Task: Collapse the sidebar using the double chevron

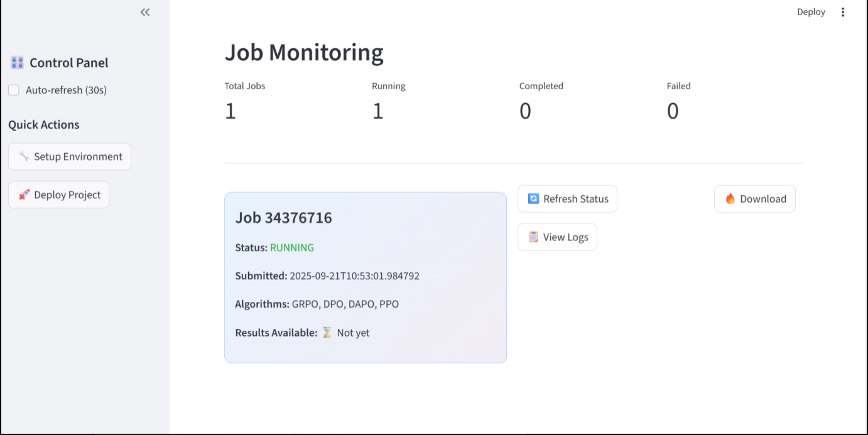Action: [145, 12]
